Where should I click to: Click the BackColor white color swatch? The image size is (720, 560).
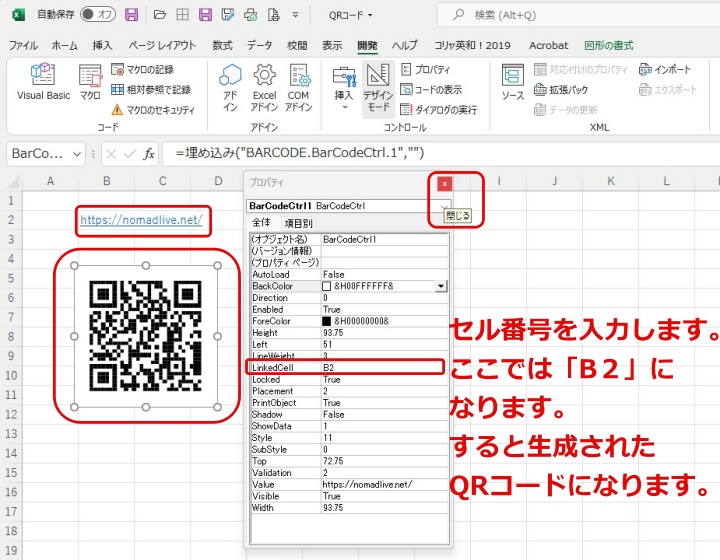(326, 286)
